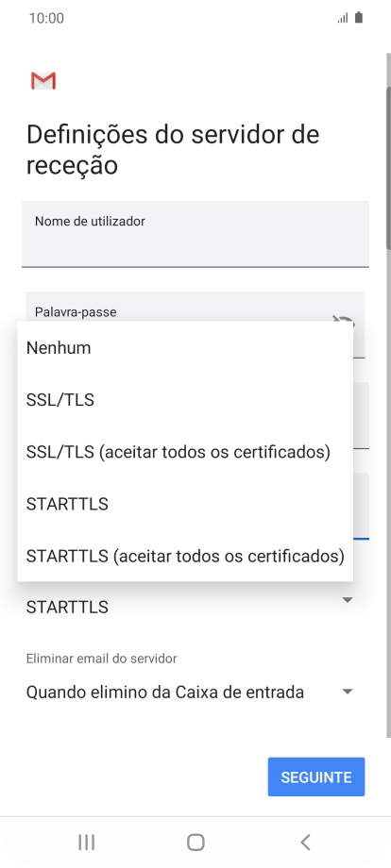Click the vertical scrollbar thumb
391x868 pixels.
(x=388, y=169)
